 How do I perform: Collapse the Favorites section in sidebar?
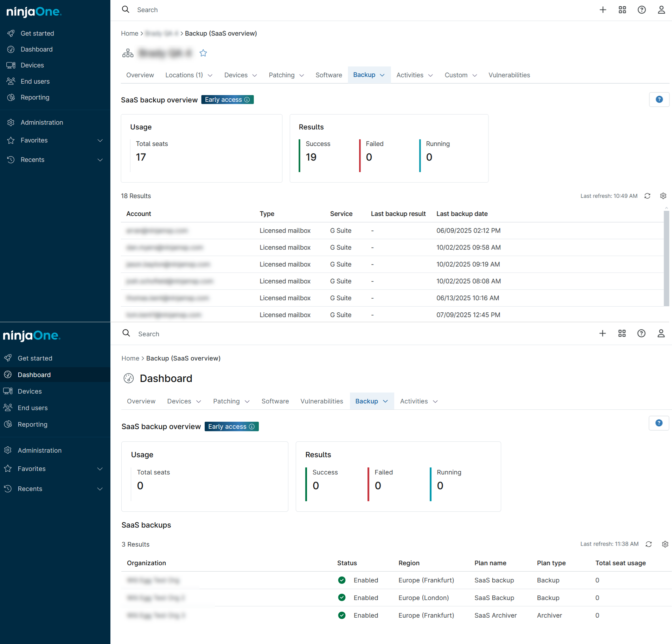[100, 140]
